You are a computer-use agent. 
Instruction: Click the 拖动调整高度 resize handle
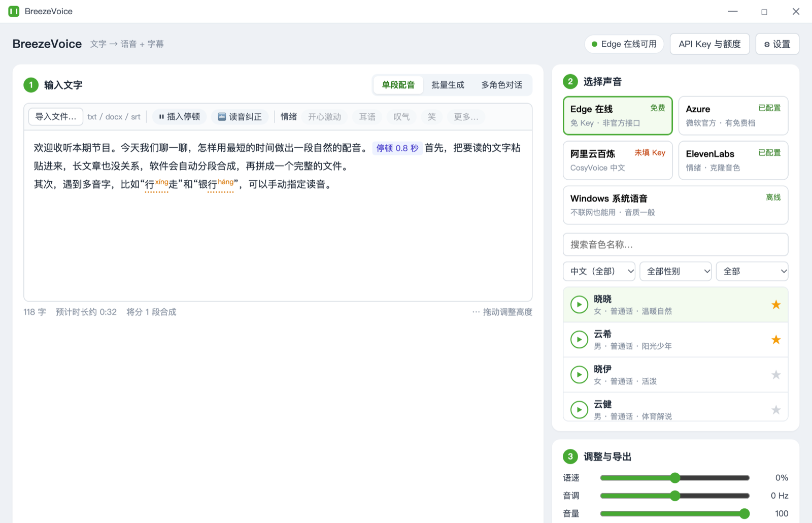click(x=502, y=312)
